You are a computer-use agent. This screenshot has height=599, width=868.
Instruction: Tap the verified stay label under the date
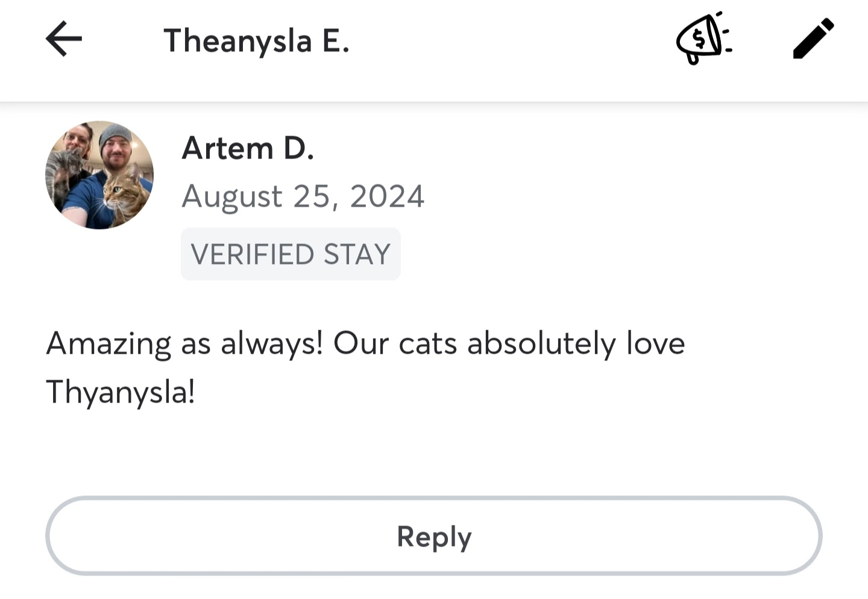[291, 254]
